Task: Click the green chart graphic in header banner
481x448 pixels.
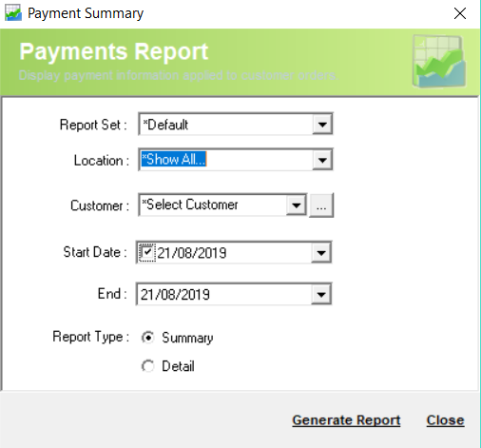Action: [x=439, y=61]
